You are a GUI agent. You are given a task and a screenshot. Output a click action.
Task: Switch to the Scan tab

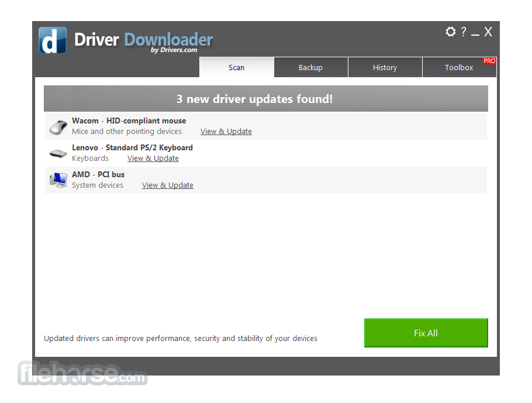(237, 67)
